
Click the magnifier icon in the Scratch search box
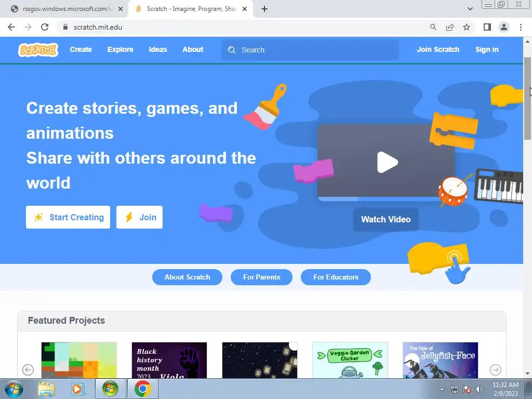tap(232, 50)
